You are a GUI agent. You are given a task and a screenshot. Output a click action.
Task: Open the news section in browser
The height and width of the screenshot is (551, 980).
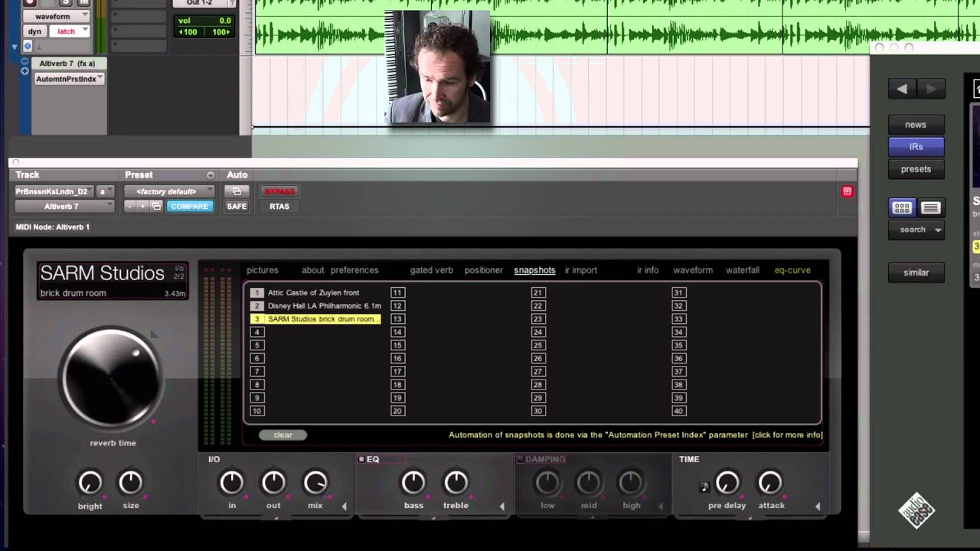click(x=916, y=125)
